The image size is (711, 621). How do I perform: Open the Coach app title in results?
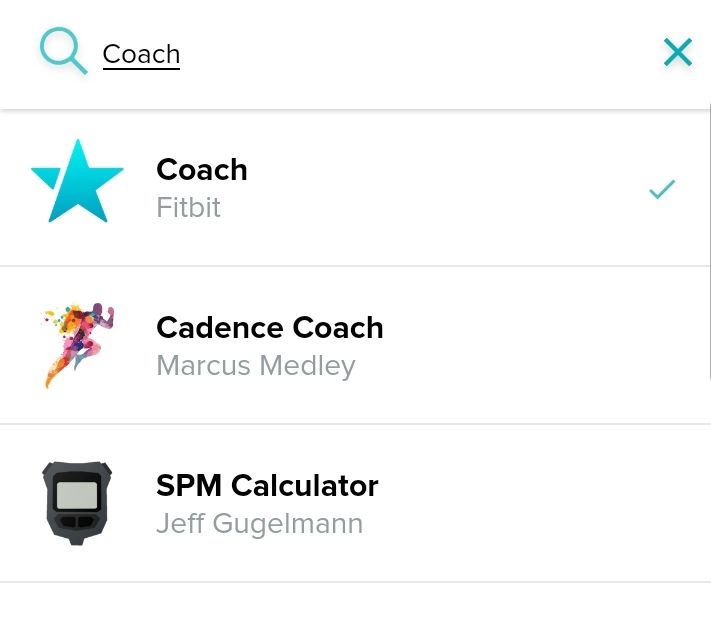point(202,170)
